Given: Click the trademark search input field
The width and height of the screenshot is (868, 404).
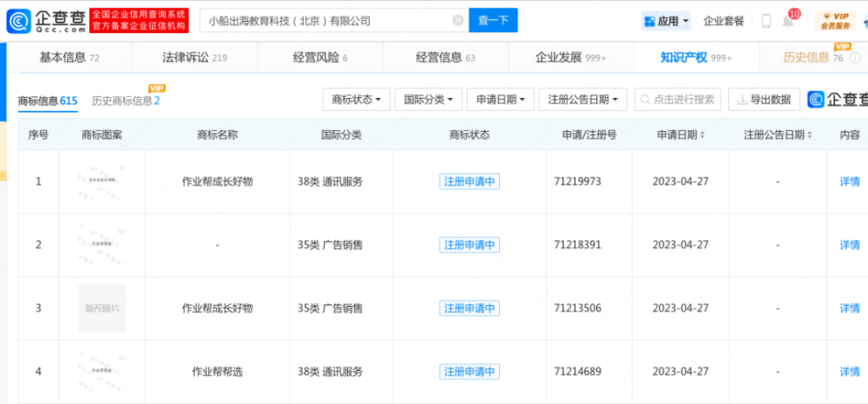Looking at the screenshot, I should click(x=678, y=100).
